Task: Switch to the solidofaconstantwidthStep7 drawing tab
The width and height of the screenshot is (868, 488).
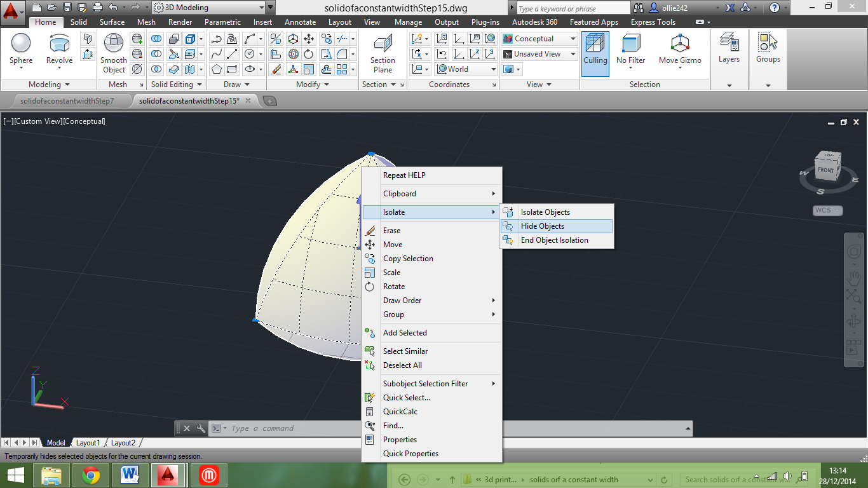Action: point(67,100)
